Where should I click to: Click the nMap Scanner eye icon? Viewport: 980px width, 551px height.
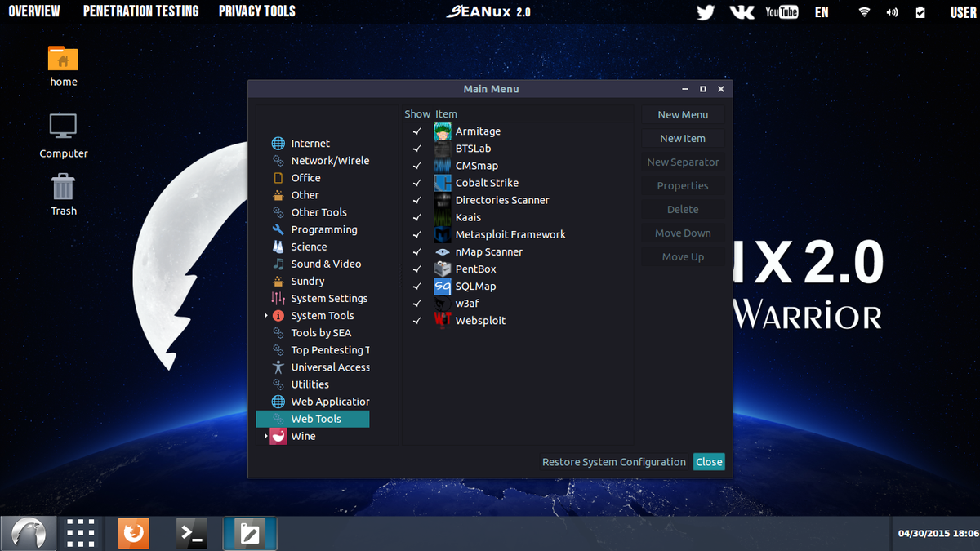tap(442, 251)
